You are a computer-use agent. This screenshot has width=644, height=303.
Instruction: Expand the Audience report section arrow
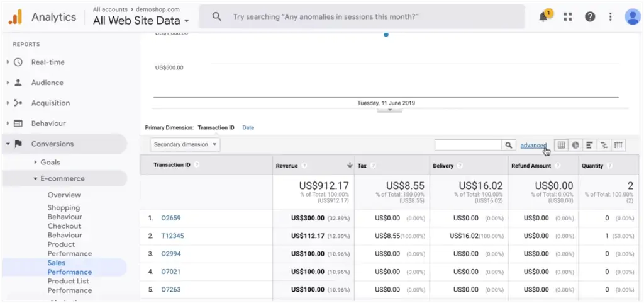click(8, 83)
